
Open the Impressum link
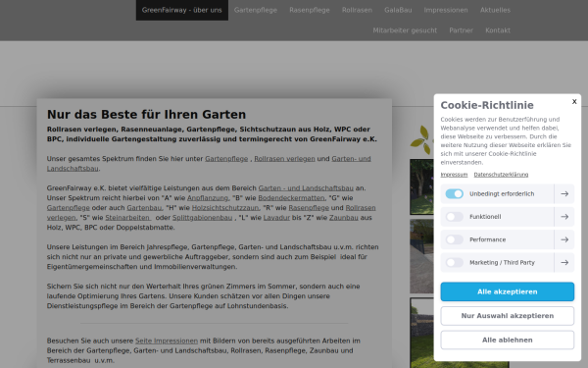tap(454, 175)
